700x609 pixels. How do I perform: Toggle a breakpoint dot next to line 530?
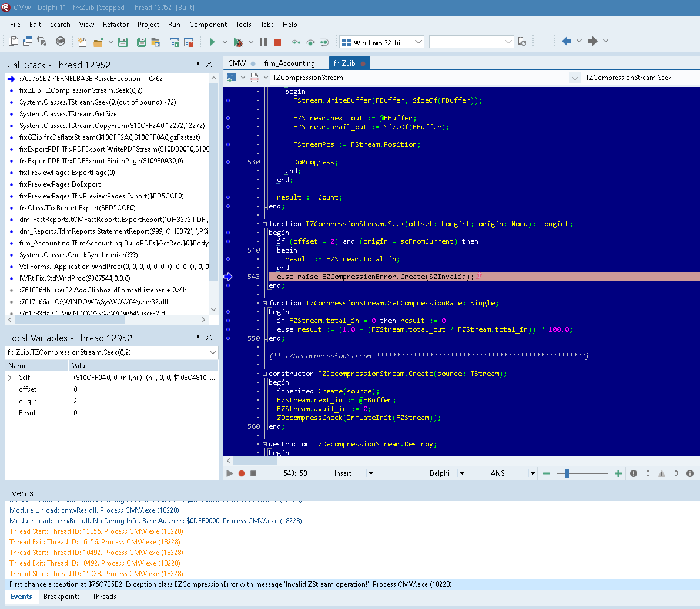pos(228,161)
